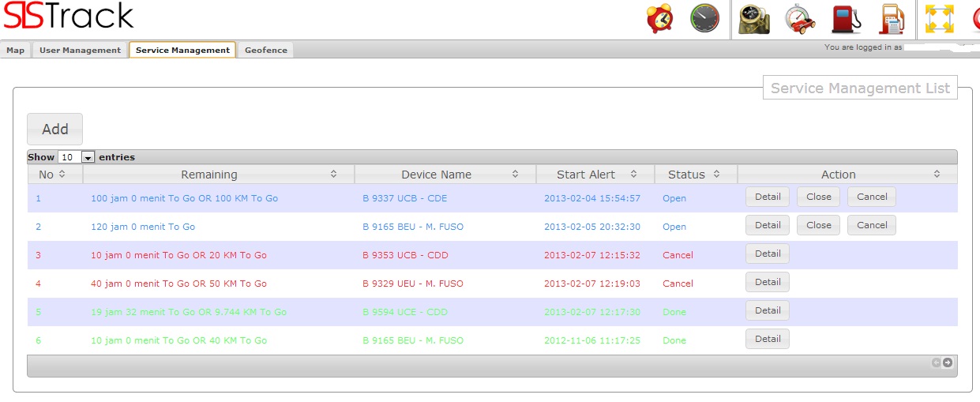This screenshot has width=980, height=402.
Task: Click the red fuel pump icon
Action: click(x=847, y=19)
